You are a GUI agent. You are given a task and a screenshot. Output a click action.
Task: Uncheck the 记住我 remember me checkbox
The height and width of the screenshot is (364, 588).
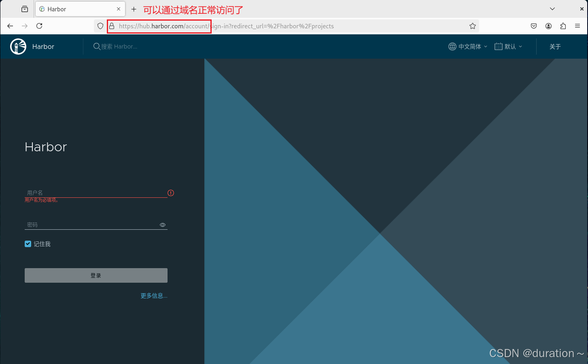click(28, 244)
